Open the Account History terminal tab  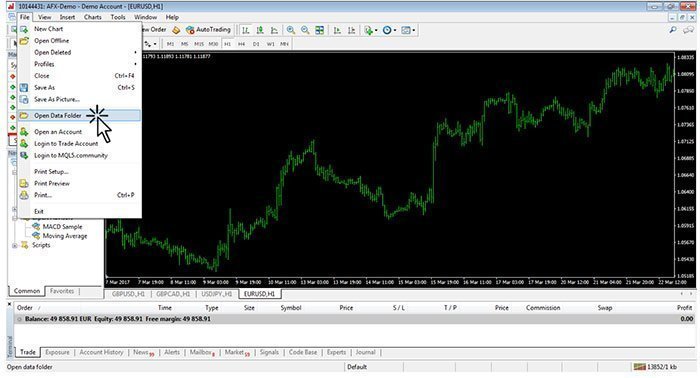click(101, 352)
